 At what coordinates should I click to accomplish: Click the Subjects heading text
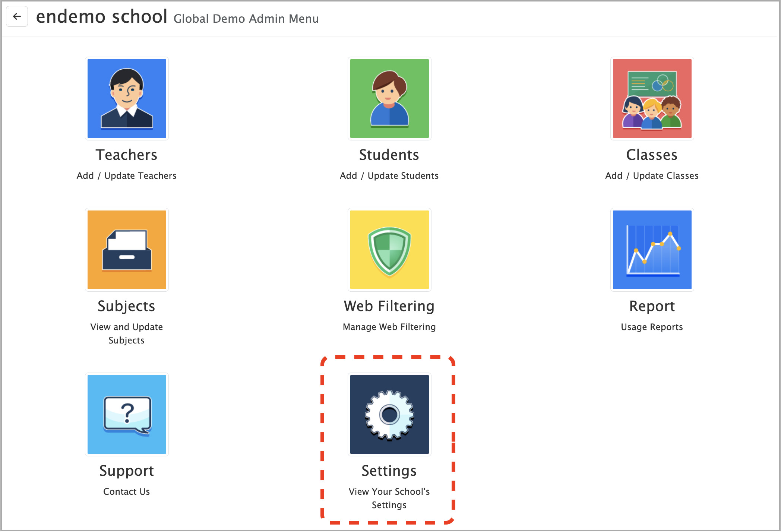point(126,306)
